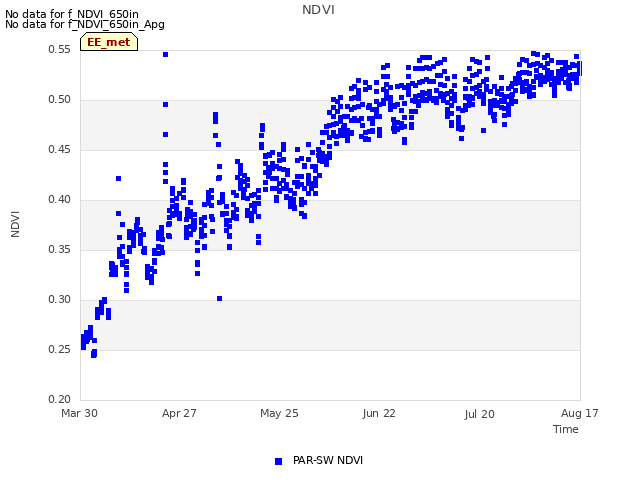This screenshot has width=640, height=480.
Task: Click the 0.20 y-axis tick label
Action: (x=59, y=399)
